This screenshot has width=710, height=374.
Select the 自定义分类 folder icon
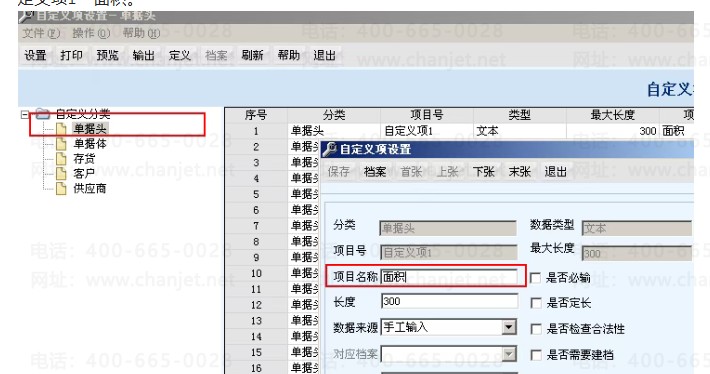pos(43,114)
